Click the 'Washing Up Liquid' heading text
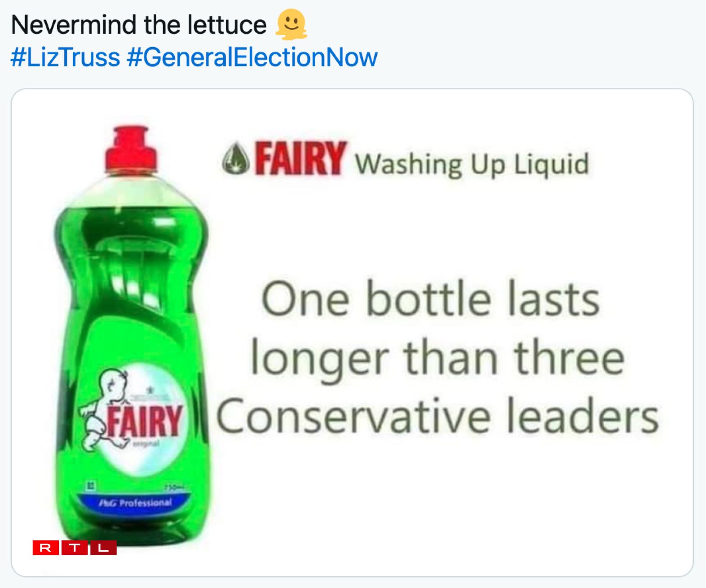 click(472, 164)
